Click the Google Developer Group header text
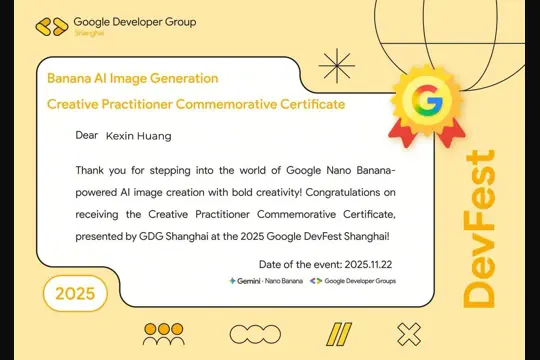Viewport: 540px width, 360px height. click(x=135, y=22)
